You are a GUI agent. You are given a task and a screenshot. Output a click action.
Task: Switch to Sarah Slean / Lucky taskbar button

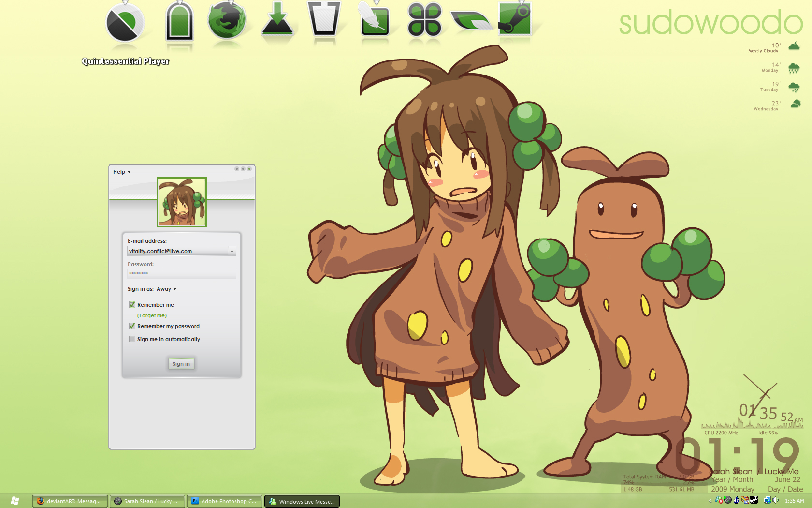click(147, 501)
